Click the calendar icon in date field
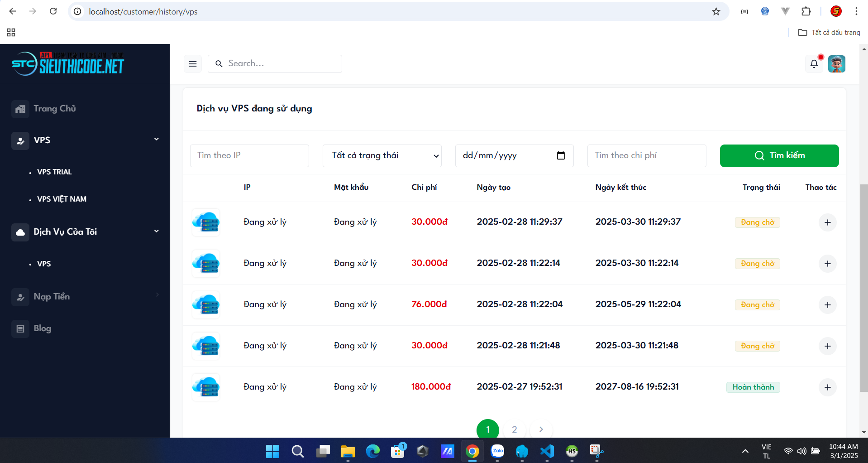The height and width of the screenshot is (463, 868). [x=561, y=155]
